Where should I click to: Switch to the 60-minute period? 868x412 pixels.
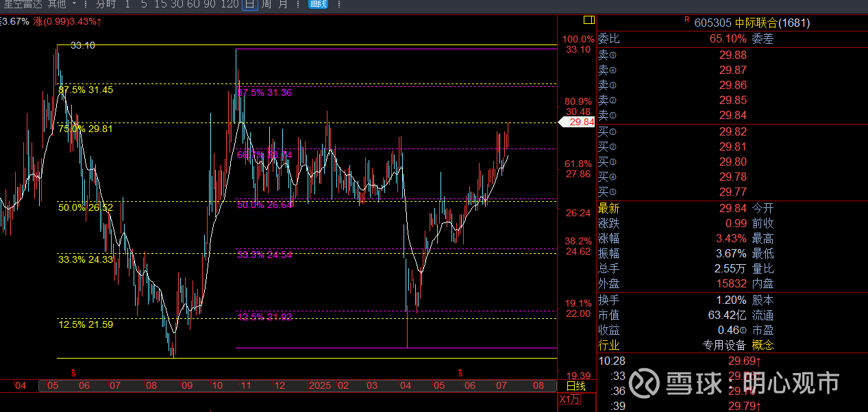(193, 4)
